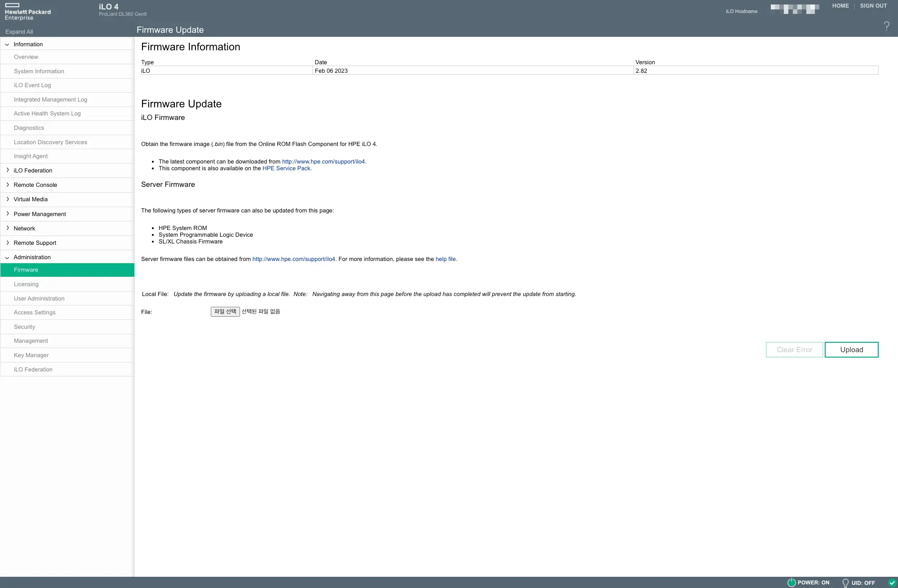Collapse the Administration section chevron
The width and height of the screenshot is (898, 588).
[7, 258]
